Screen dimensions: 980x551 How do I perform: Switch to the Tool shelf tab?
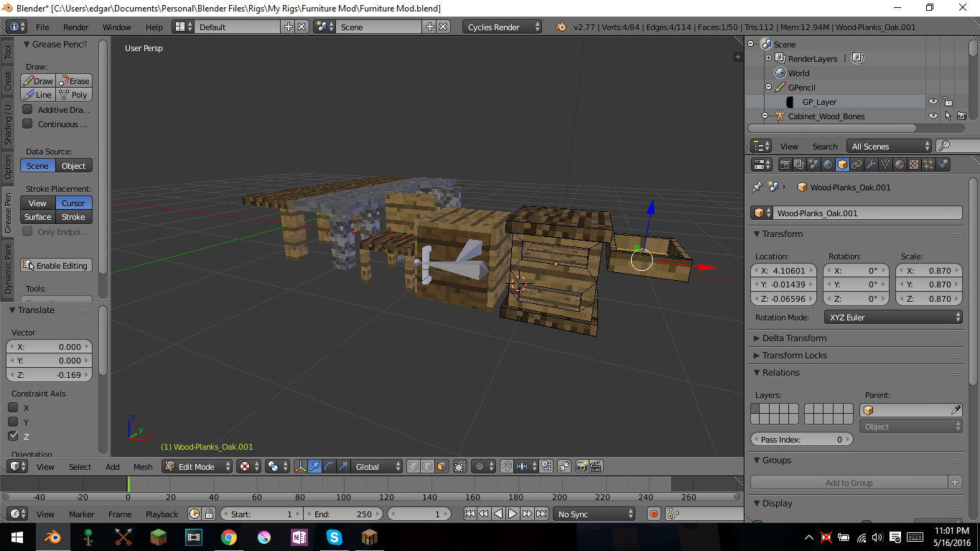click(x=8, y=52)
